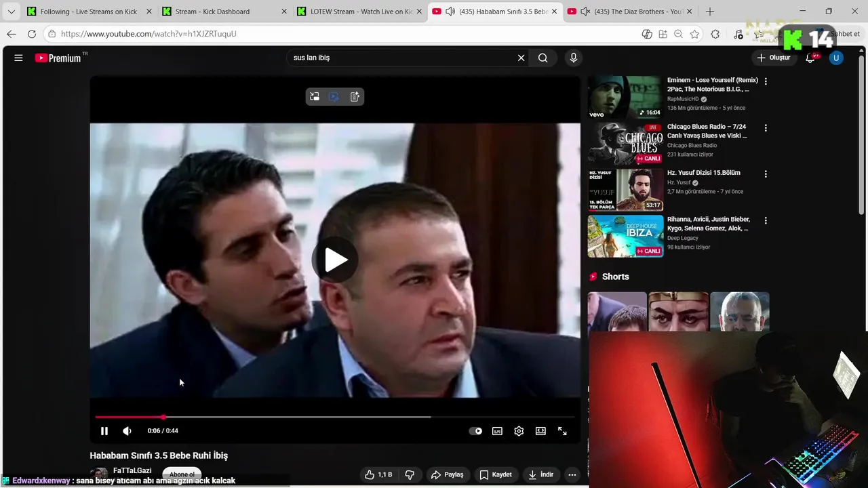Switch to Following - Live Streams on Kick tab

(88, 12)
